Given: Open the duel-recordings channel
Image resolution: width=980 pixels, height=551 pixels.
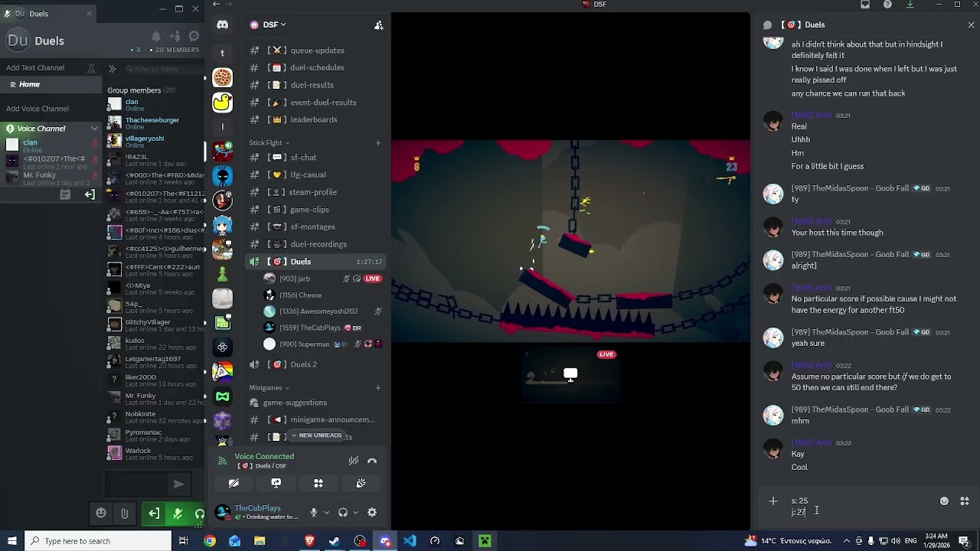Looking at the screenshot, I should coord(315,244).
